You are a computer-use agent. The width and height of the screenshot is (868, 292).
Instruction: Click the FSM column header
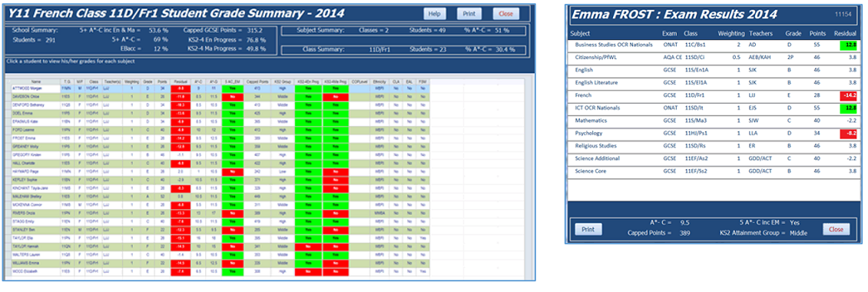(423, 81)
